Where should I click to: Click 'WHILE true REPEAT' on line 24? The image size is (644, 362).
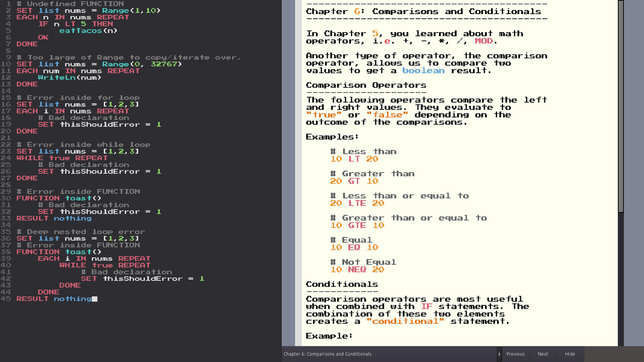click(x=62, y=158)
